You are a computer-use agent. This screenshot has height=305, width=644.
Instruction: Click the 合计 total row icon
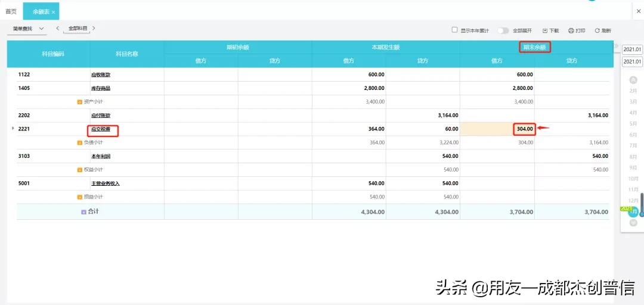(x=84, y=212)
